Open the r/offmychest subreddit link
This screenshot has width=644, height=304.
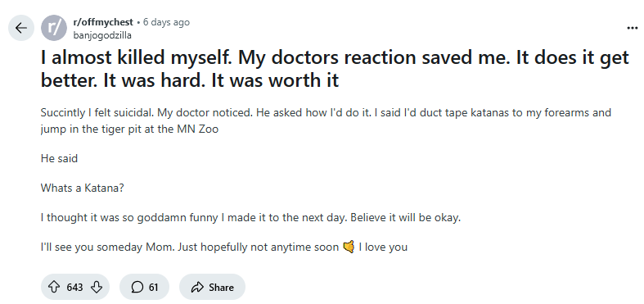pos(103,22)
